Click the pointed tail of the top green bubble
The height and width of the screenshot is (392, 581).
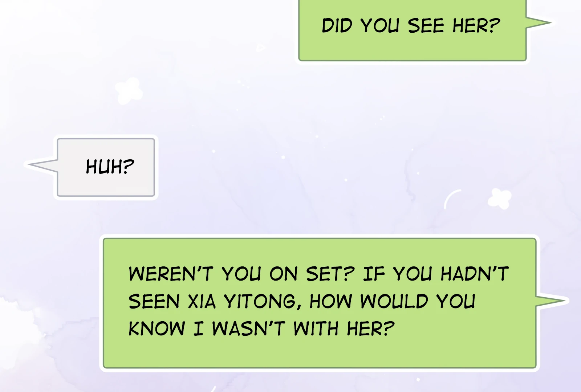539,23
